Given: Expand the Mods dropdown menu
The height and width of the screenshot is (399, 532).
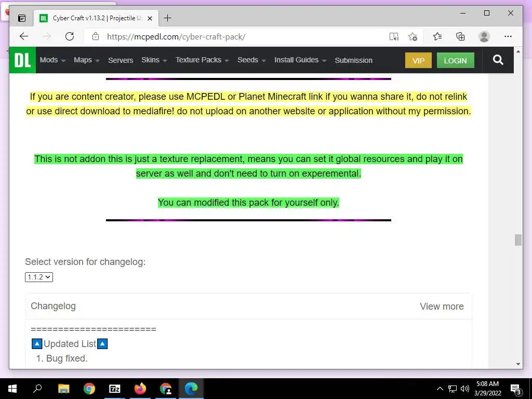Looking at the screenshot, I should [52, 60].
